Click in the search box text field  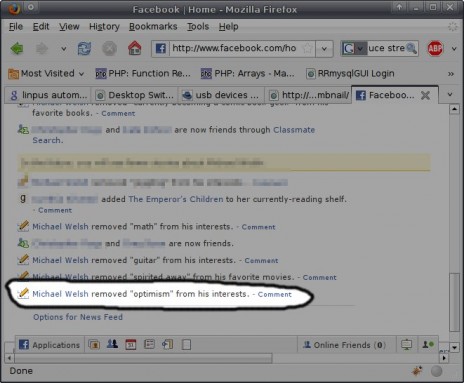click(387, 49)
